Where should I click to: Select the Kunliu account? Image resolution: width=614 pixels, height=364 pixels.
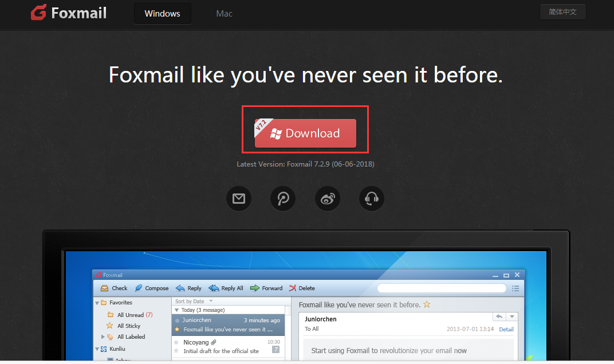113,349
